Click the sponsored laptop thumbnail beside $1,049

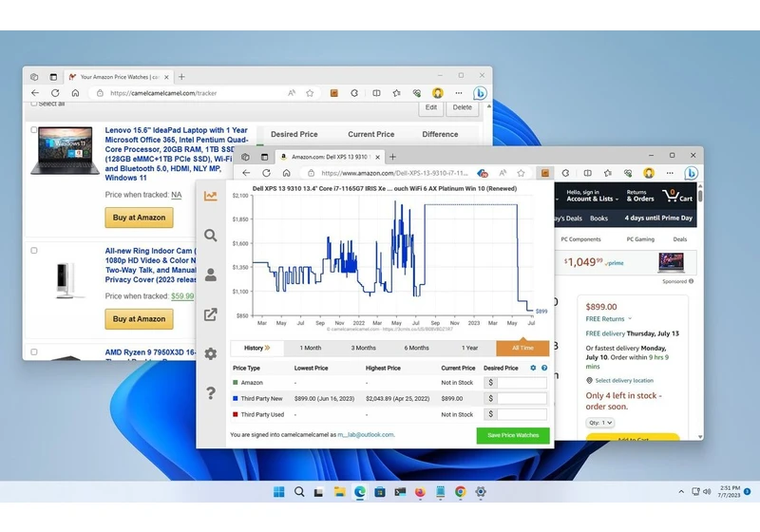click(671, 262)
